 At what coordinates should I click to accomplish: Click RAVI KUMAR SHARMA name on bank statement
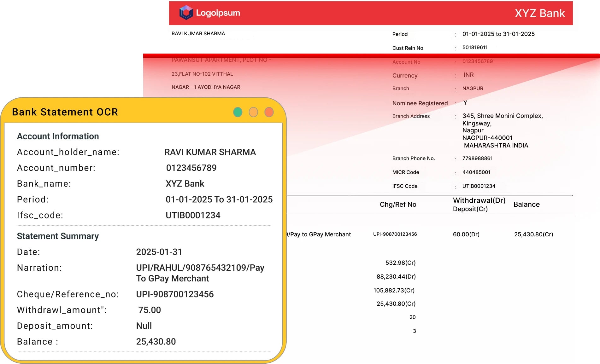[x=198, y=33]
